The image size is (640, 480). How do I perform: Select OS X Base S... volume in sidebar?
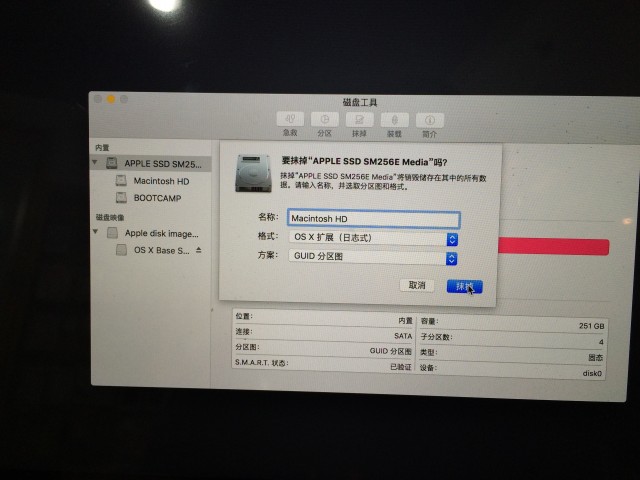click(x=162, y=250)
